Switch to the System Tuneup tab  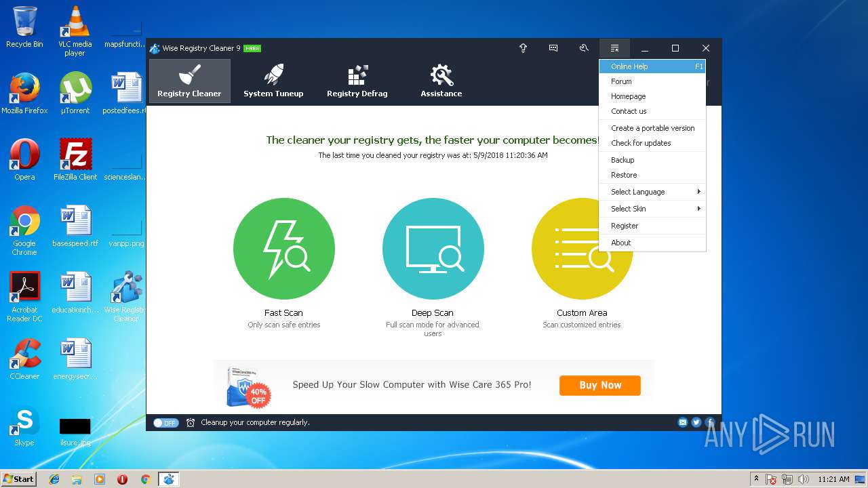(273, 81)
